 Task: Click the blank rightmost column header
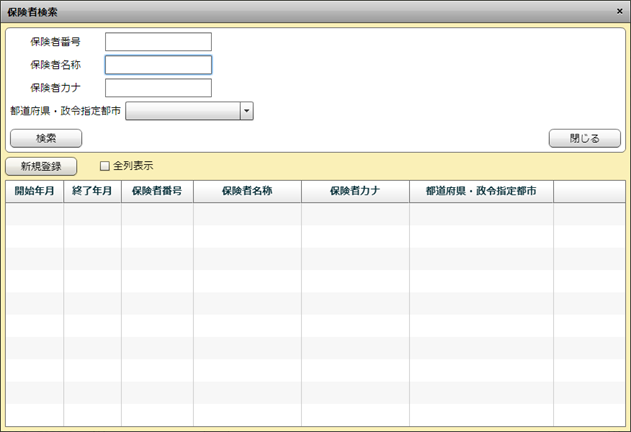click(x=589, y=191)
